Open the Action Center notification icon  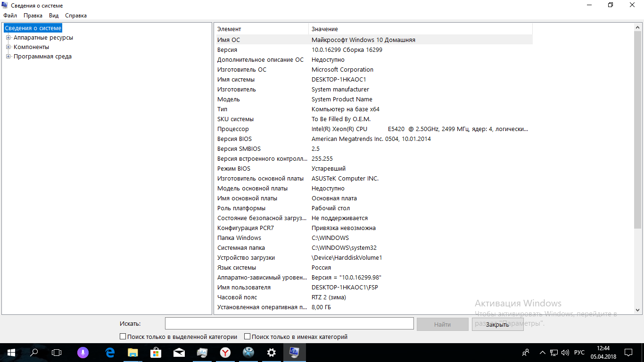point(628,353)
